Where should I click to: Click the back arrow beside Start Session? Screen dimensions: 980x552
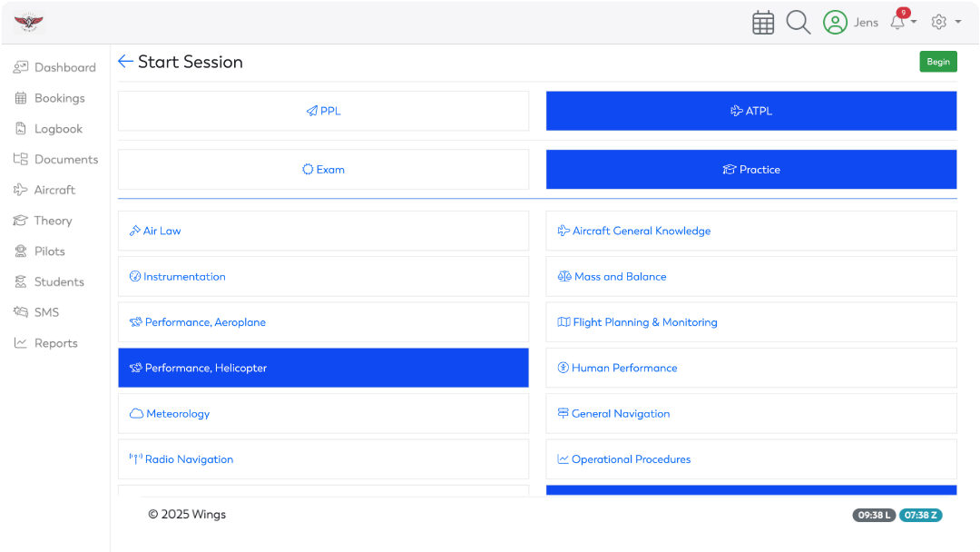pyautogui.click(x=125, y=62)
